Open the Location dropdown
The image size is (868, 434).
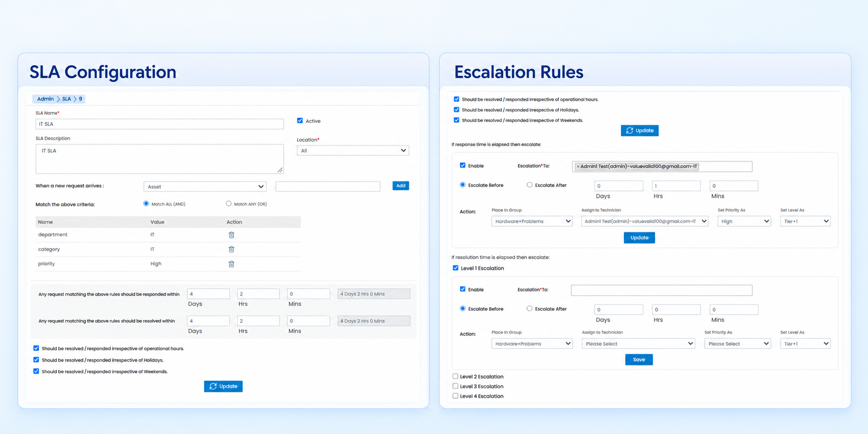tap(353, 151)
